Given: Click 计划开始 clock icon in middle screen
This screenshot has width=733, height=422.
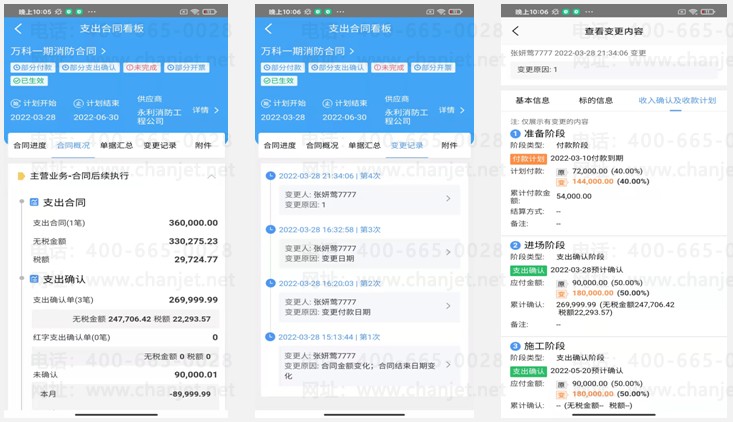Looking at the screenshot, I should click(266, 103).
